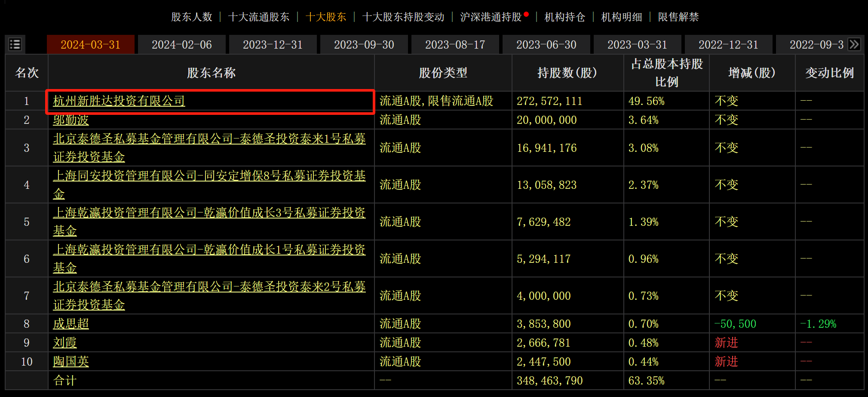This screenshot has width=868, height=397.
Task: Open 乾瀛价值成长3号私募 fund link
Action: [x=209, y=222]
